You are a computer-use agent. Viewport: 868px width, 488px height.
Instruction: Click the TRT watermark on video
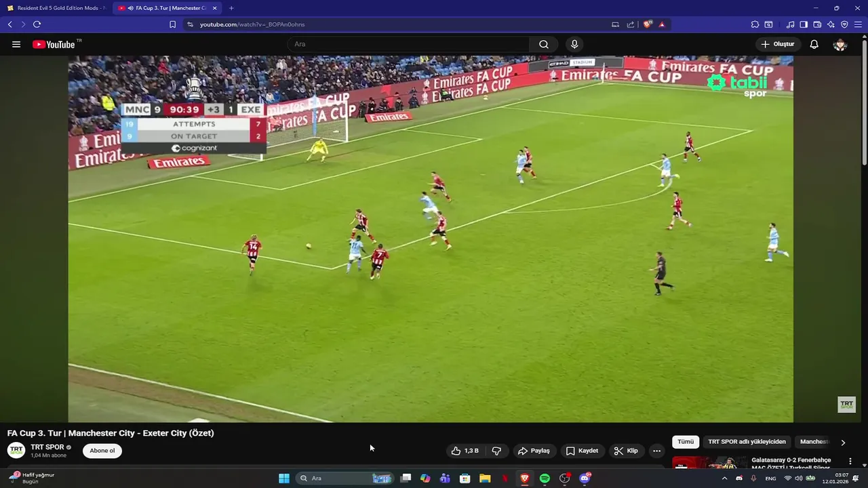(x=846, y=405)
